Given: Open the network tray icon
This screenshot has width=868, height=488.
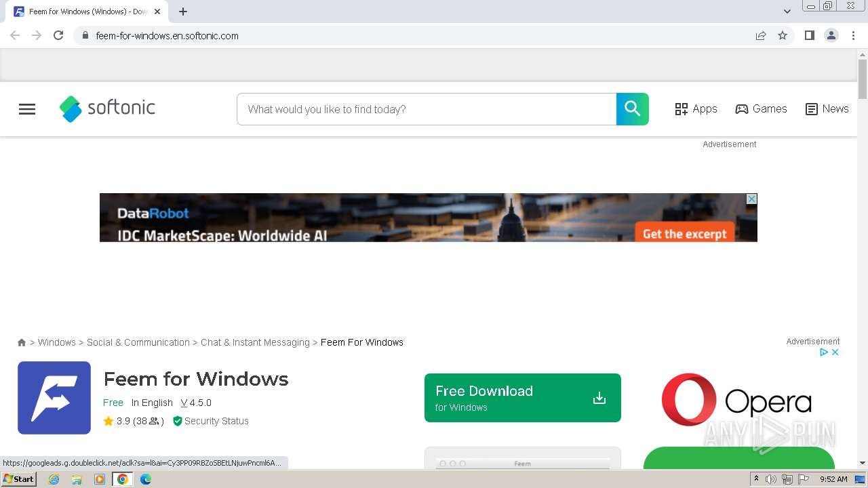Looking at the screenshot, I should point(787,479).
